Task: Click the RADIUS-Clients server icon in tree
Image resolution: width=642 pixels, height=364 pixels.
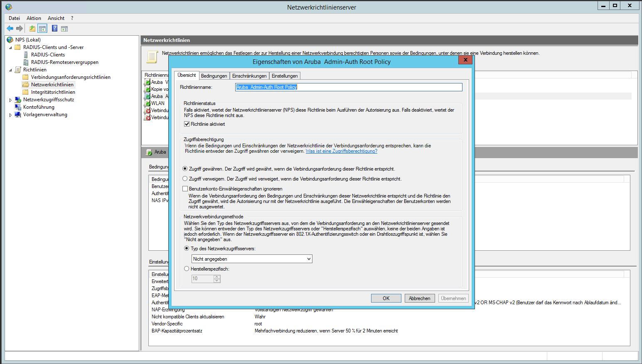Action: (26, 55)
